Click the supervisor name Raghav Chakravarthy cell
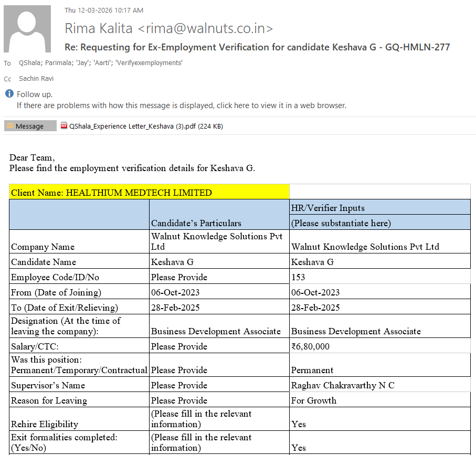Screen dimensions: 476x455 pyautogui.click(x=343, y=385)
